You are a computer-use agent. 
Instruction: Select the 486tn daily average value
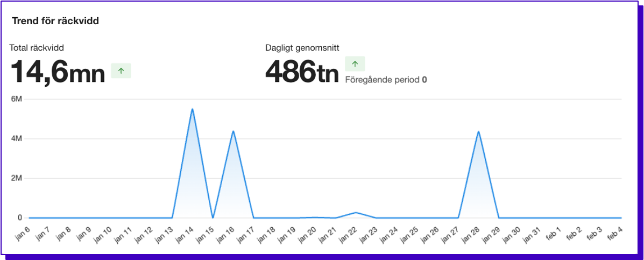coord(302,72)
